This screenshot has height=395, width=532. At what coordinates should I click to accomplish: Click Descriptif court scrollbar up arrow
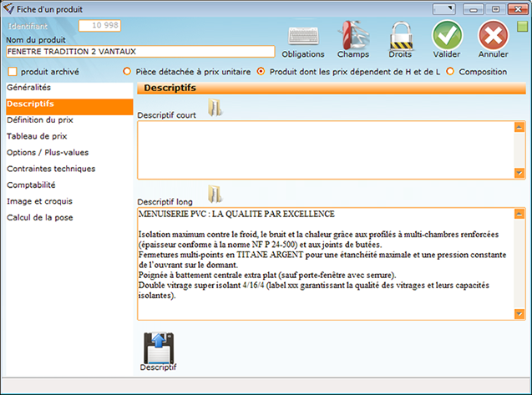tap(519, 127)
